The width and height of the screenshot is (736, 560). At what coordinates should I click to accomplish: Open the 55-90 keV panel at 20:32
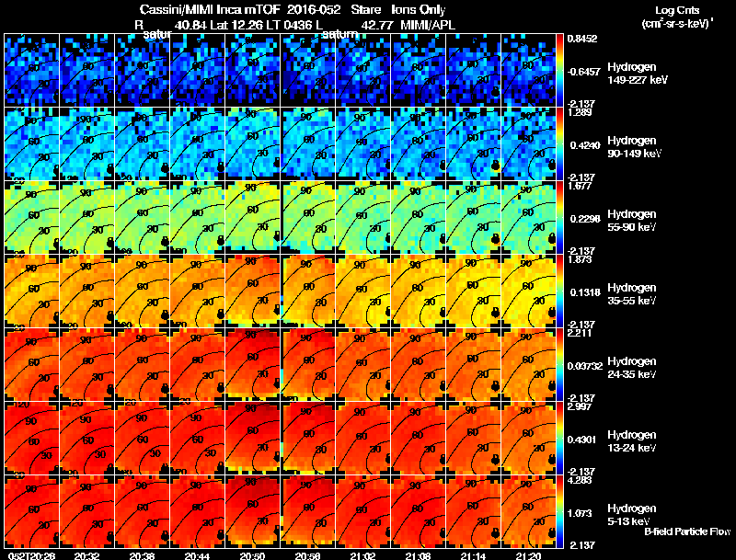[x=86, y=218]
